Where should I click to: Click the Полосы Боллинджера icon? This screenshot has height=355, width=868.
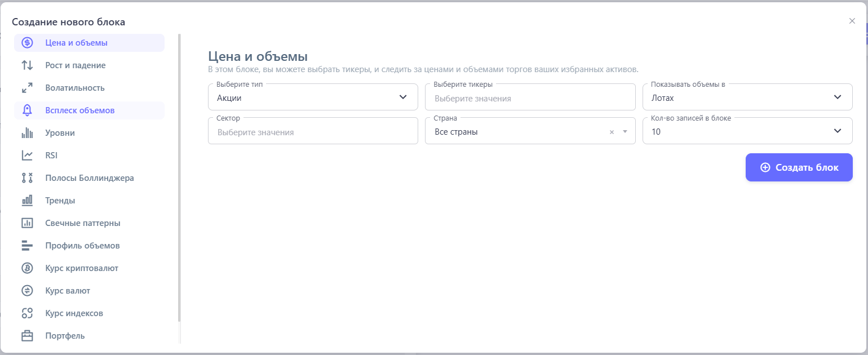27,178
